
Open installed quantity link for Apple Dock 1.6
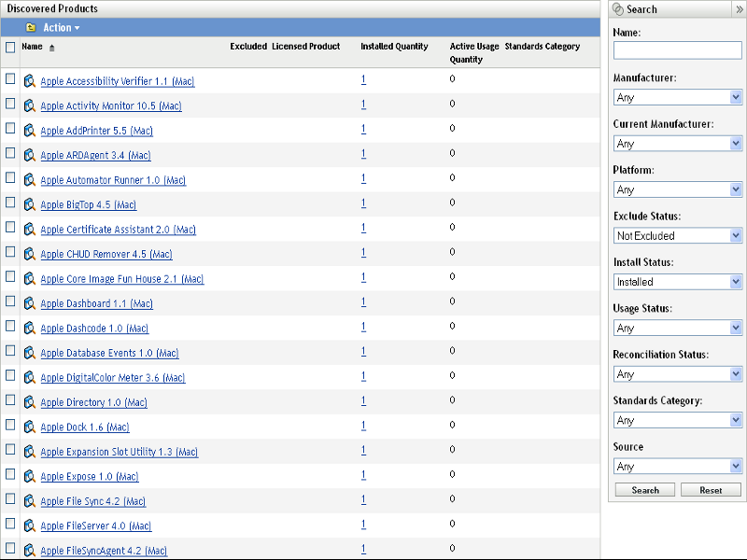tap(363, 426)
